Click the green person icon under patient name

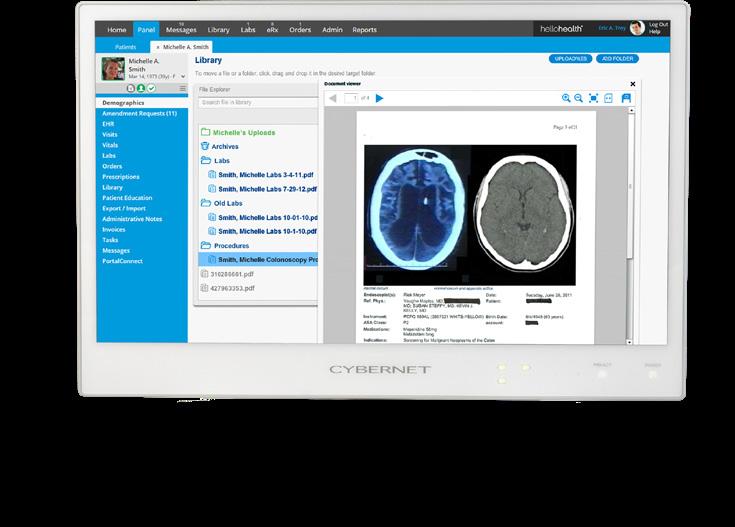pyautogui.click(x=141, y=88)
